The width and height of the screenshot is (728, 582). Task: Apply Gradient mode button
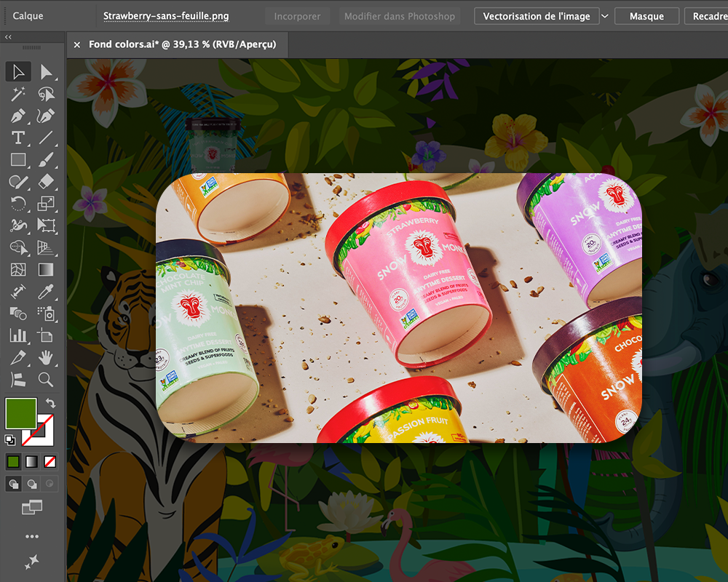click(x=31, y=461)
